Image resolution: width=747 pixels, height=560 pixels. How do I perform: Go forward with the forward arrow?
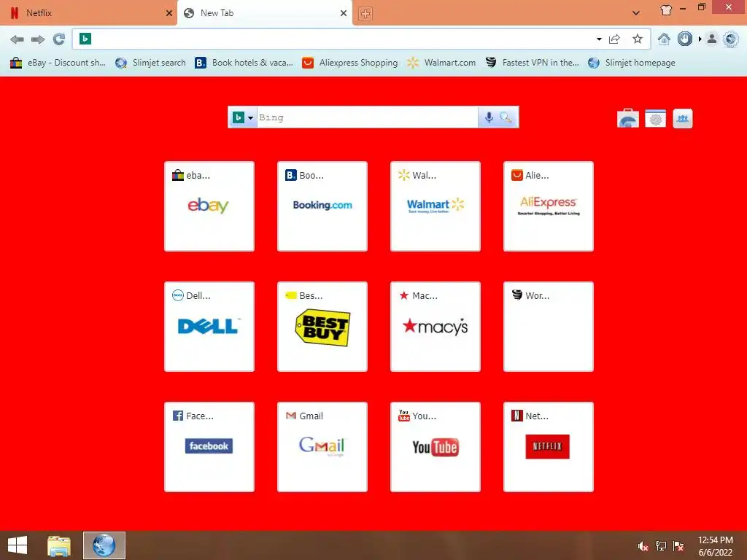click(x=38, y=39)
